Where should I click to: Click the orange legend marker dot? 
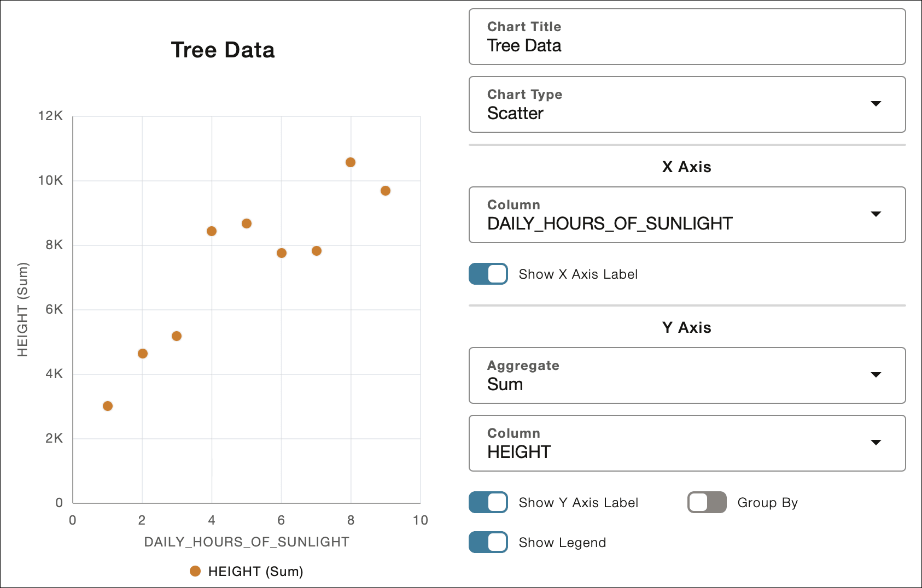(x=195, y=571)
